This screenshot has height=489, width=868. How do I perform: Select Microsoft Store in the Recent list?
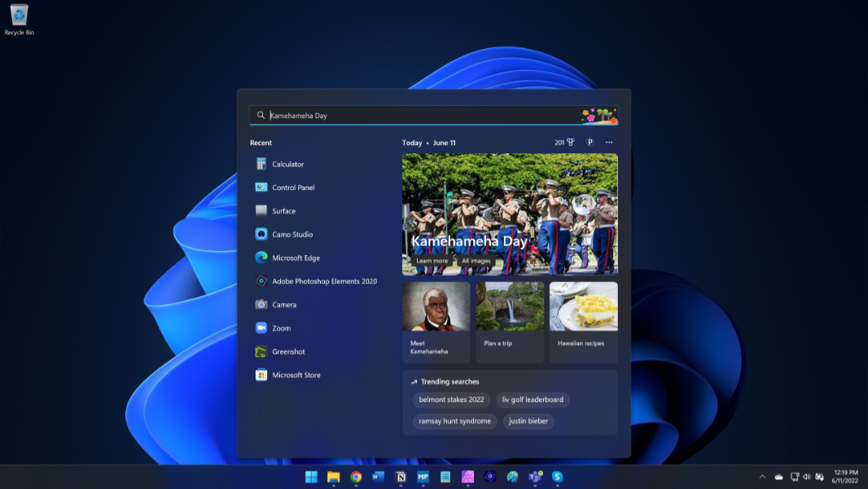coord(296,375)
